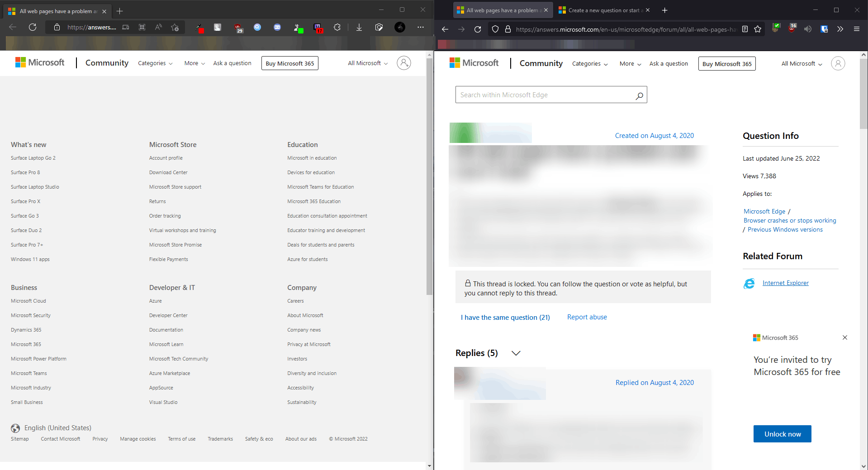
Task: Refresh the page in the Edge window
Action: pos(33,27)
